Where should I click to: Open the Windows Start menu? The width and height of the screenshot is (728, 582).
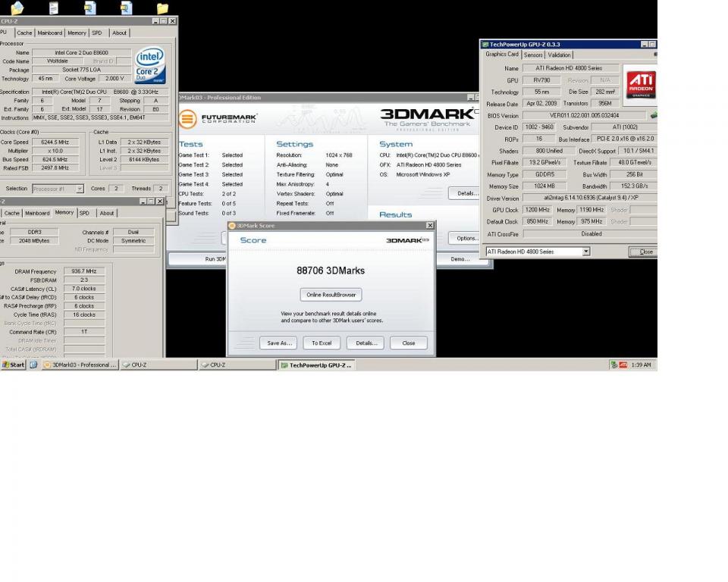[x=13, y=365]
